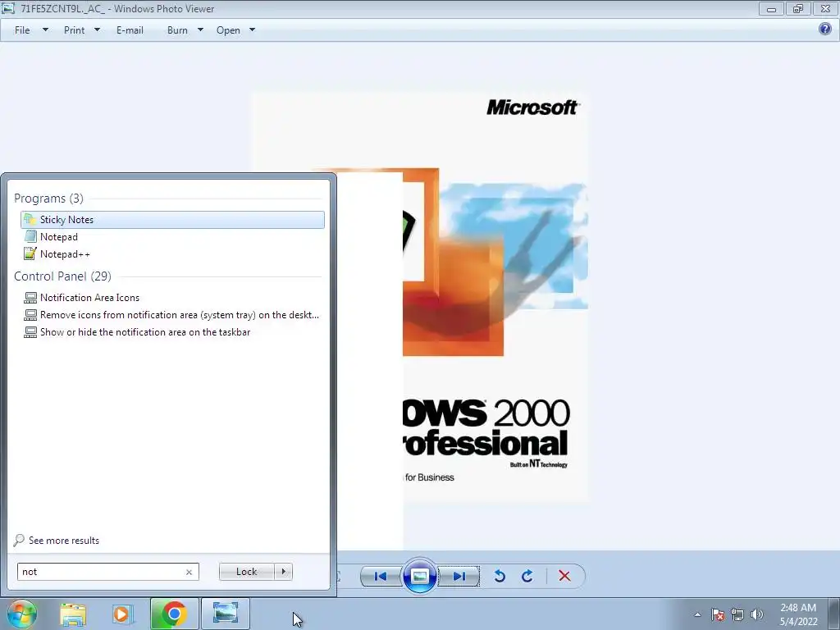Rotate photo counterclockwise
The height and width of the screenshot is (630, 840).
coord(500,577)
